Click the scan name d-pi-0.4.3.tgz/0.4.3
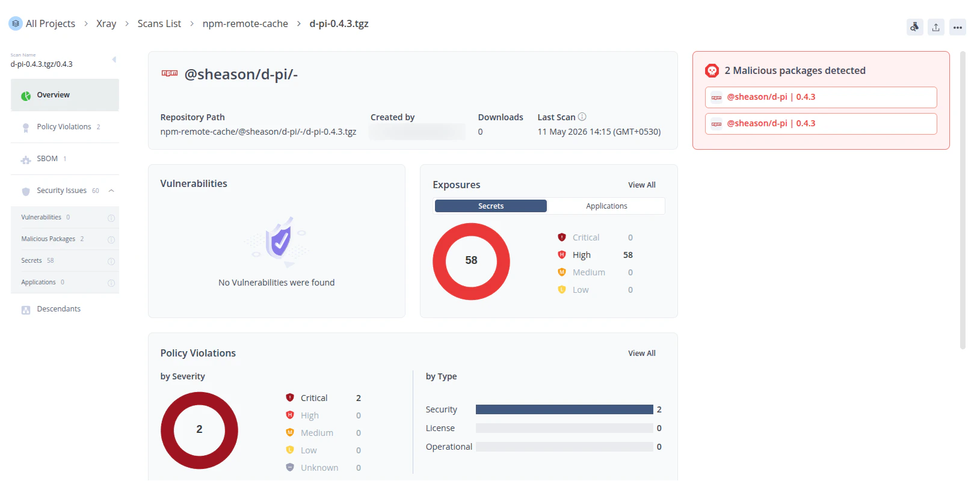 pyautogui.click(x=42, y=64)
